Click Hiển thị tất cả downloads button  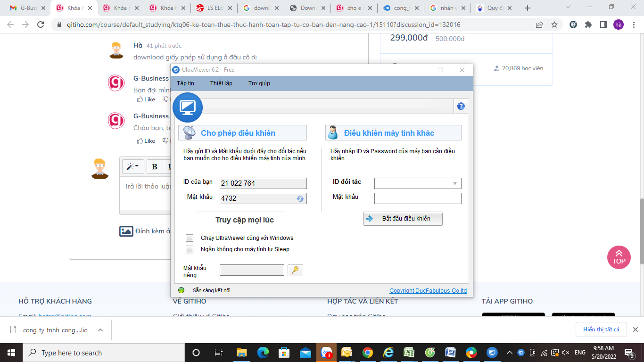click(x=601, y=329)
